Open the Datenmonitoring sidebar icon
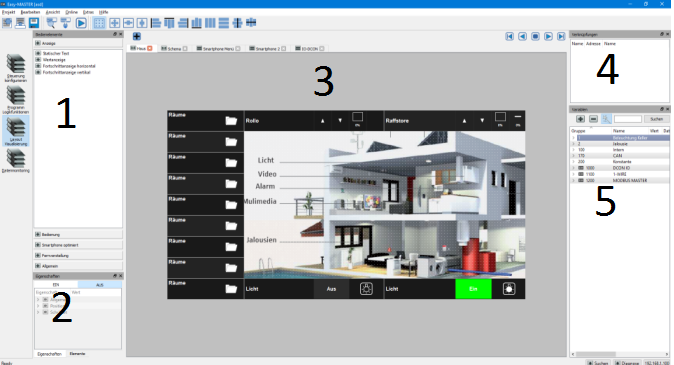The image size is (674, 365). point(15,161)
